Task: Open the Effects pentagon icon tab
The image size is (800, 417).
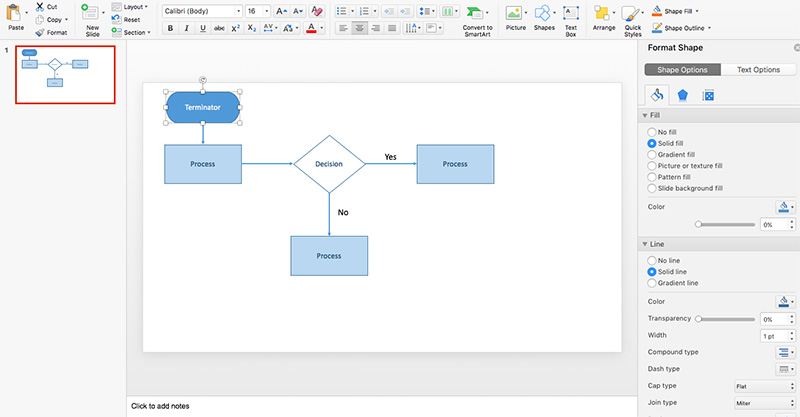Action: pyautogui.click(x=683, y=96)
